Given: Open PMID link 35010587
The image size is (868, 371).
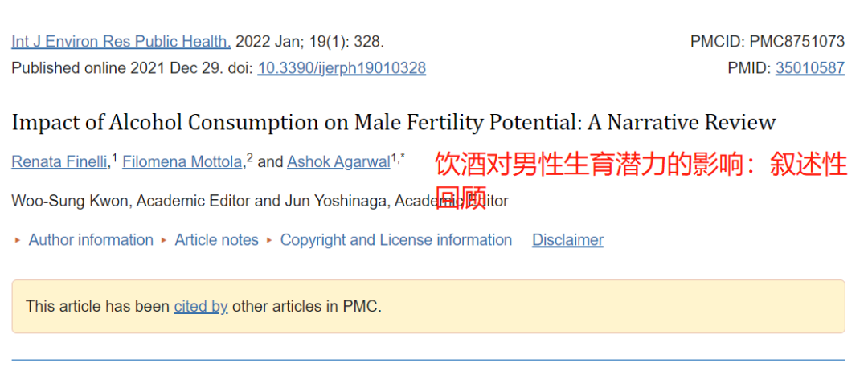Looking at the screenshot, I should 810,68.
